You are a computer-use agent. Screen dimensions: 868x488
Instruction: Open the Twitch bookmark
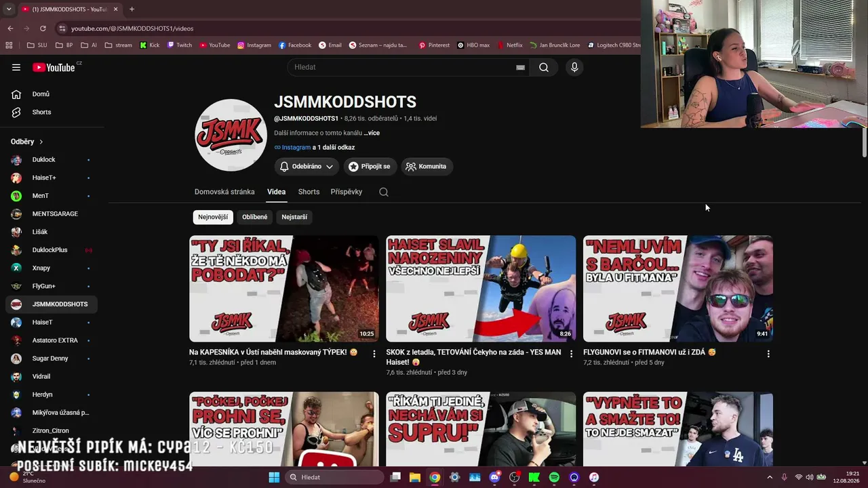tap(179, 45)
